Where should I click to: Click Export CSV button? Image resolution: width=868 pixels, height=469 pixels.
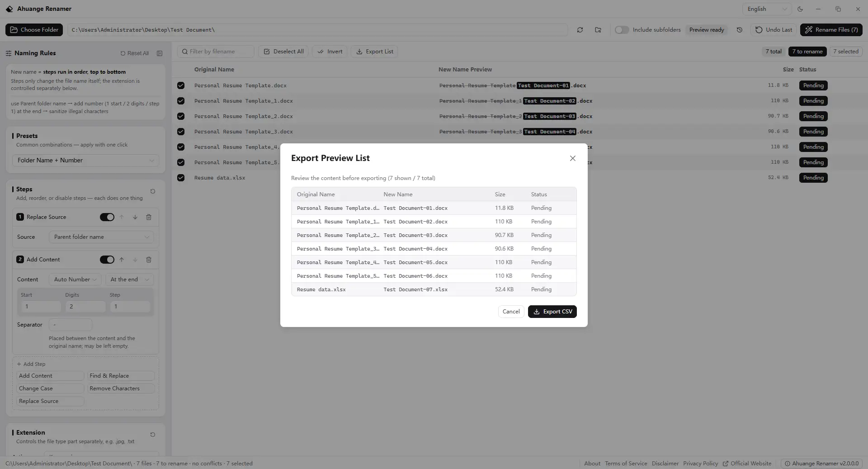(552, 312)
